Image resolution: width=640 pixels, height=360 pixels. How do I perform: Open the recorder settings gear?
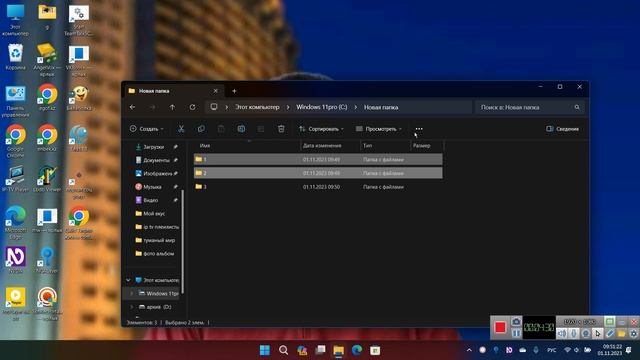tap(633, 333)
